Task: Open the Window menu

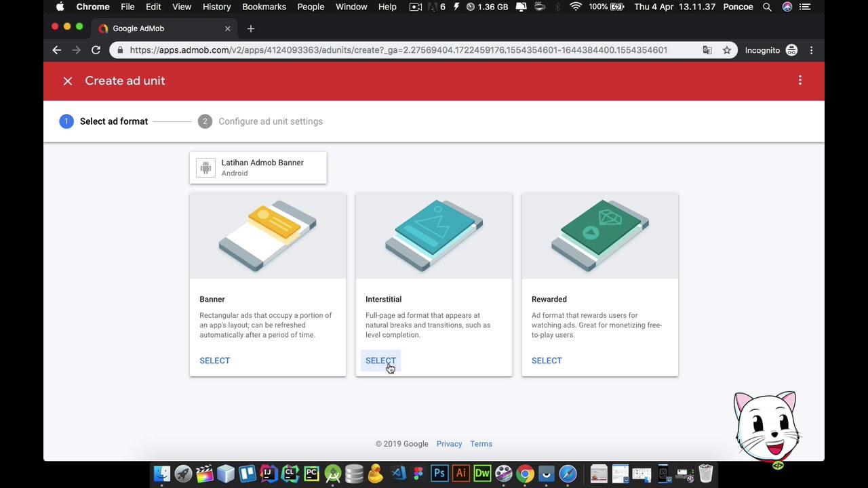Action: (x=351, y=7)
